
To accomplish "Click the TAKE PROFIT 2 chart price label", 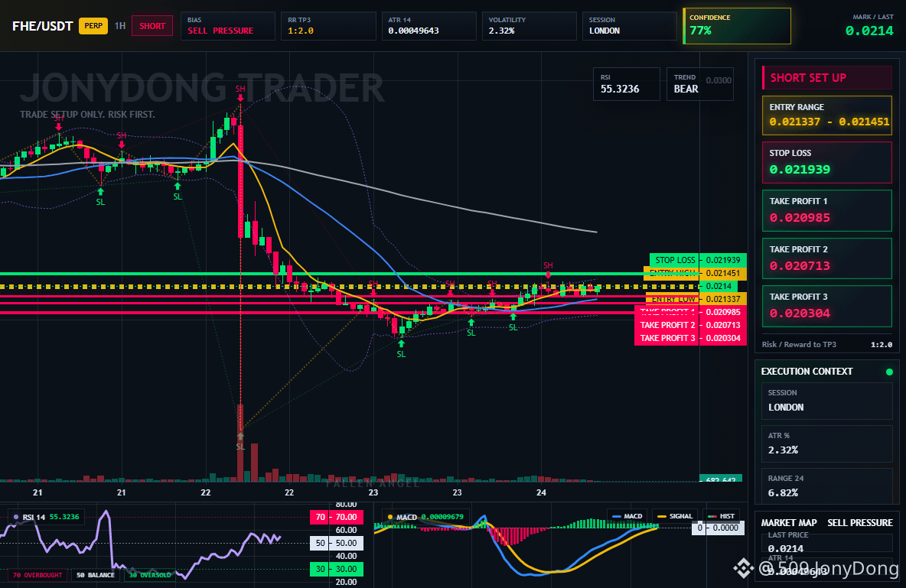I will [690, 325].
